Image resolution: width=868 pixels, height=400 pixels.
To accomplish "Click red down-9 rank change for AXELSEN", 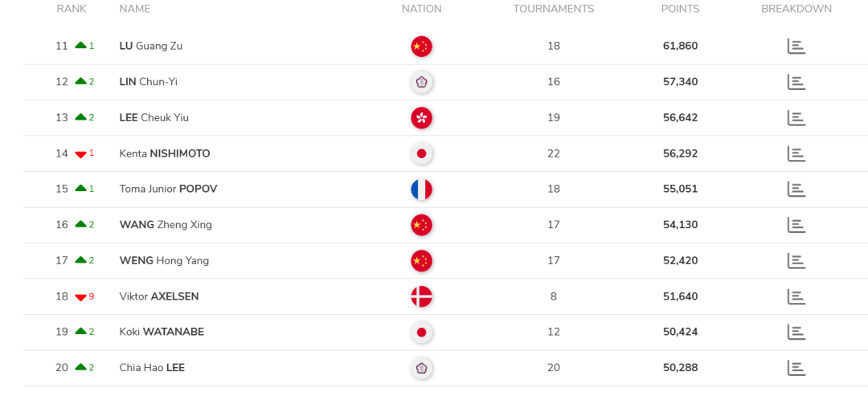I will coord(84,296).
